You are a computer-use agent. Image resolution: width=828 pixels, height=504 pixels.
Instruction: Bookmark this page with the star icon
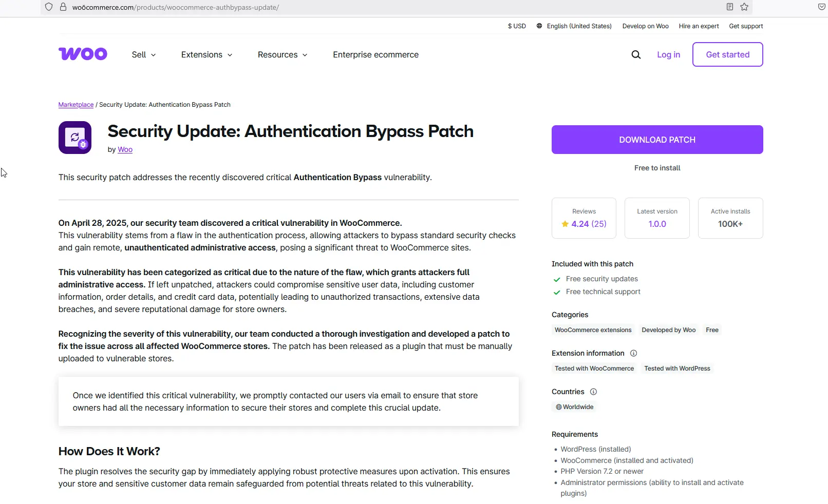tap(744, 7)
